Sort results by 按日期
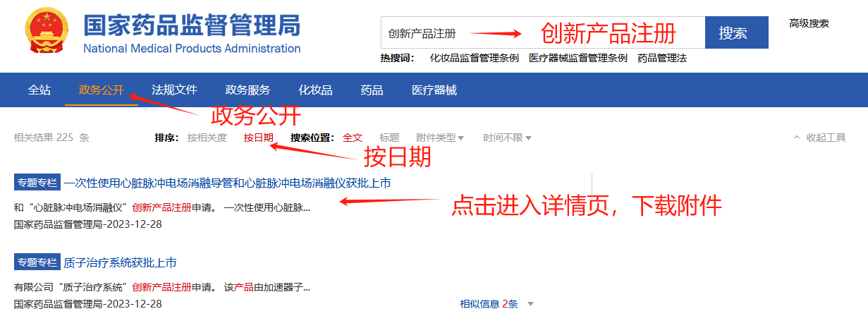 (259, 138)
